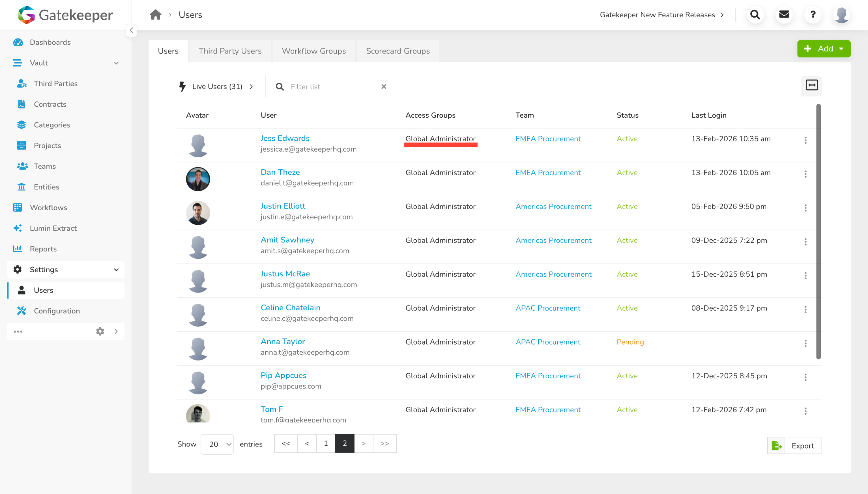Click the help question mark icon
The image size is (868, 494).
[x=813, y=15]
